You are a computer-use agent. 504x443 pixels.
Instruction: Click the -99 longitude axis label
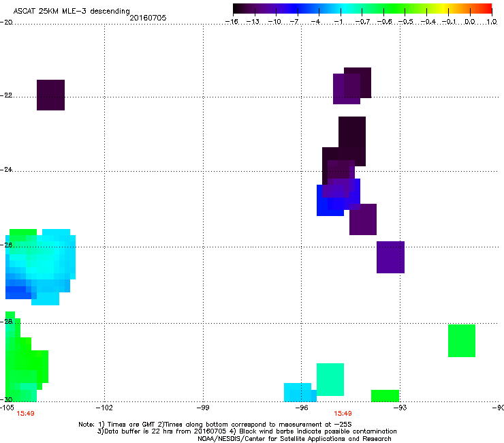pos(203,408)
